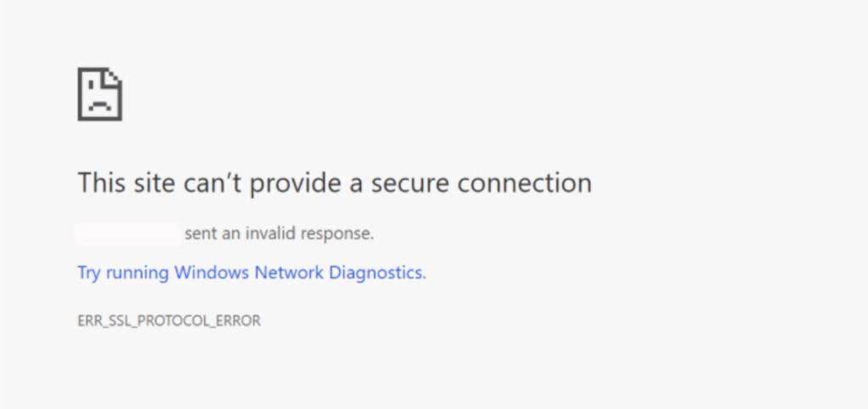
Task: Click the blanked-out hostname box
Action: click(127, 233)
